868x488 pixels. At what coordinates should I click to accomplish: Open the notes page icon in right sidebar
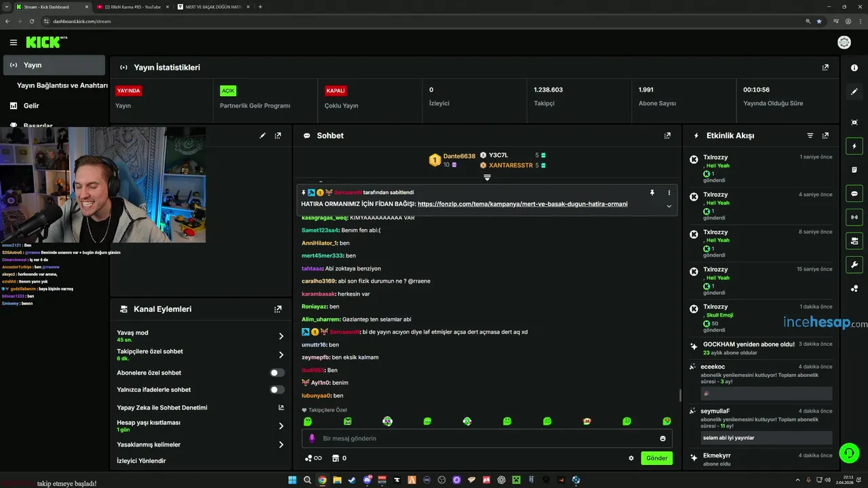[854, 169]
